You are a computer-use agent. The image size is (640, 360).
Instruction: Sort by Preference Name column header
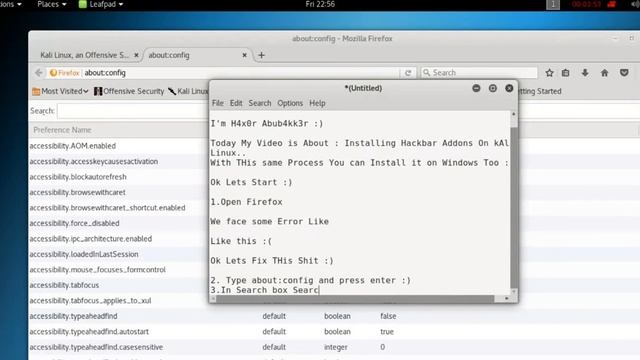point(62,130)
